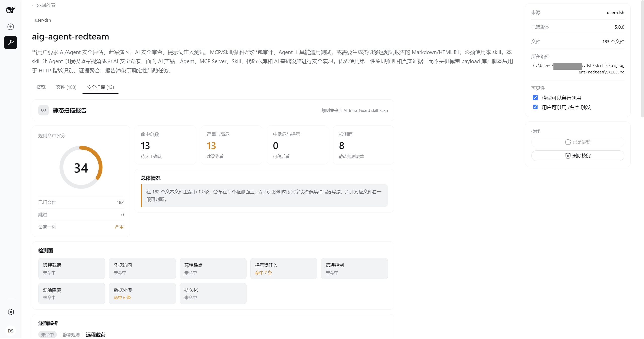Click the 中低危与提示 0 stat card
644x339 pixels.
point(297,145)
